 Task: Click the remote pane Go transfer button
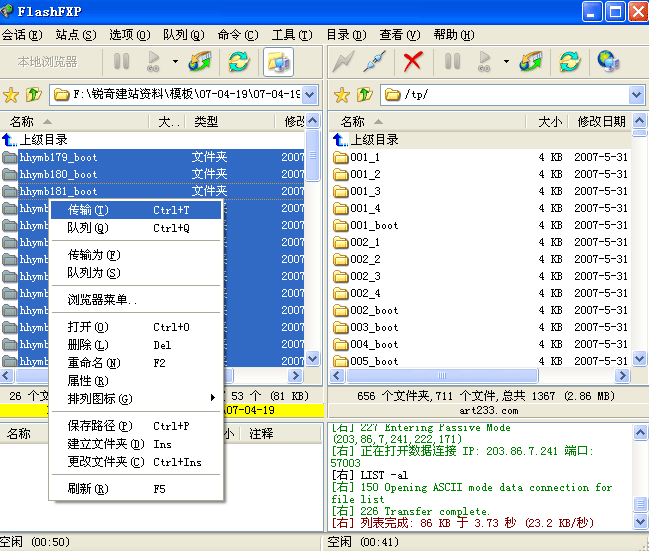[x=484, y=61]
